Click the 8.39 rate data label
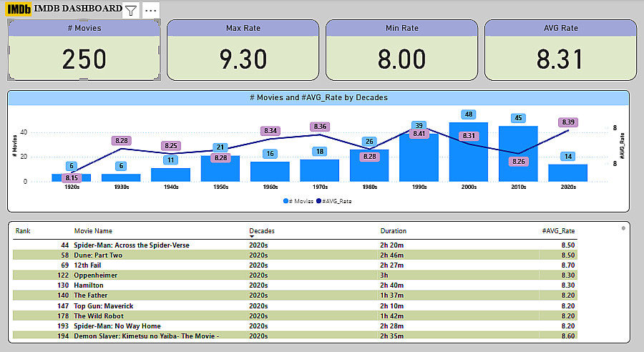Viewport: 644px width, 352px height. (568, 122)
